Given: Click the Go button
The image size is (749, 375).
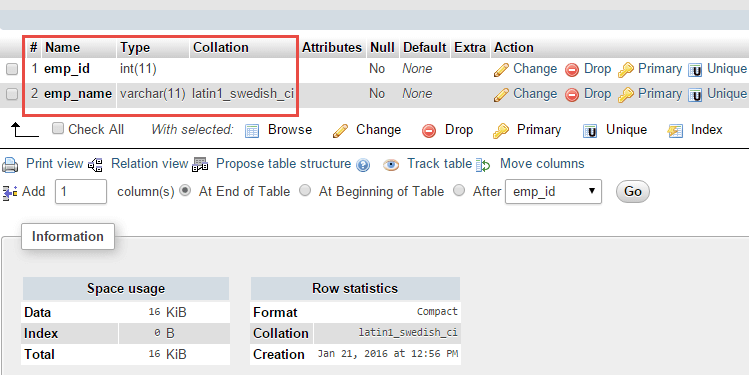Looking at the screenshot, I should point(632,192).
